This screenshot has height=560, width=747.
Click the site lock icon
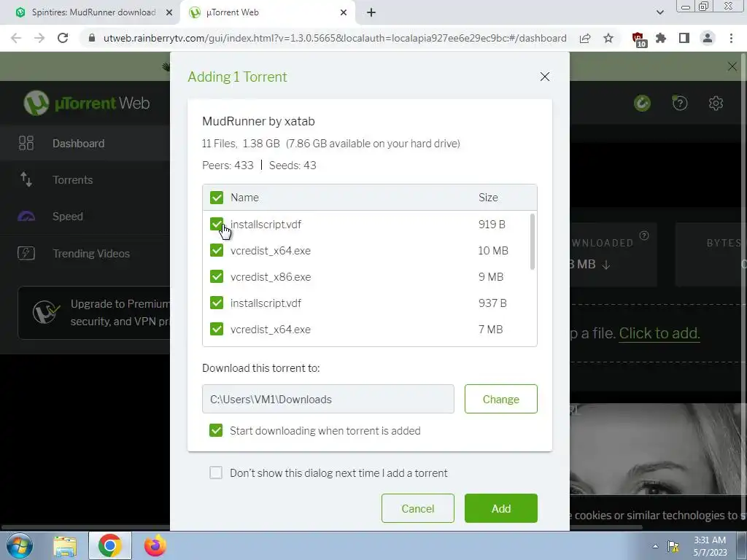click(92, 38)
